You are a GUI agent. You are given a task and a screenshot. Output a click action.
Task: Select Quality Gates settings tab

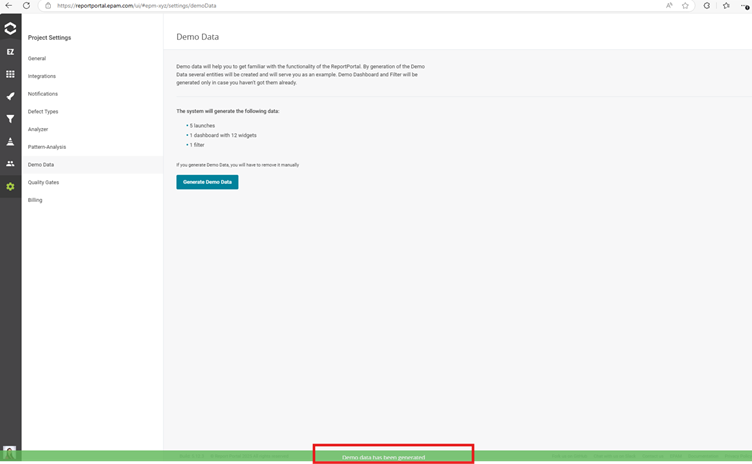tap(43, 182)
